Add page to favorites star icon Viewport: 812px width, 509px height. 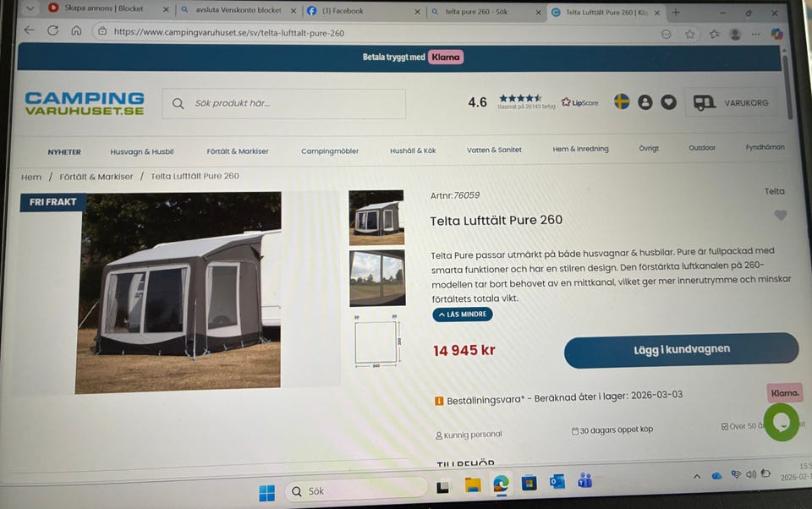pos(690,34)
